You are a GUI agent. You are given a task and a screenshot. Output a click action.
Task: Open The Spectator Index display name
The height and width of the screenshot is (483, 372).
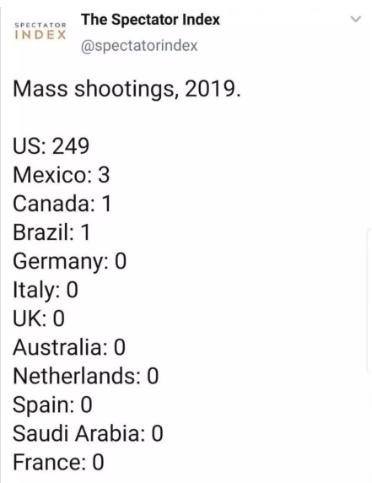(151, 20)
